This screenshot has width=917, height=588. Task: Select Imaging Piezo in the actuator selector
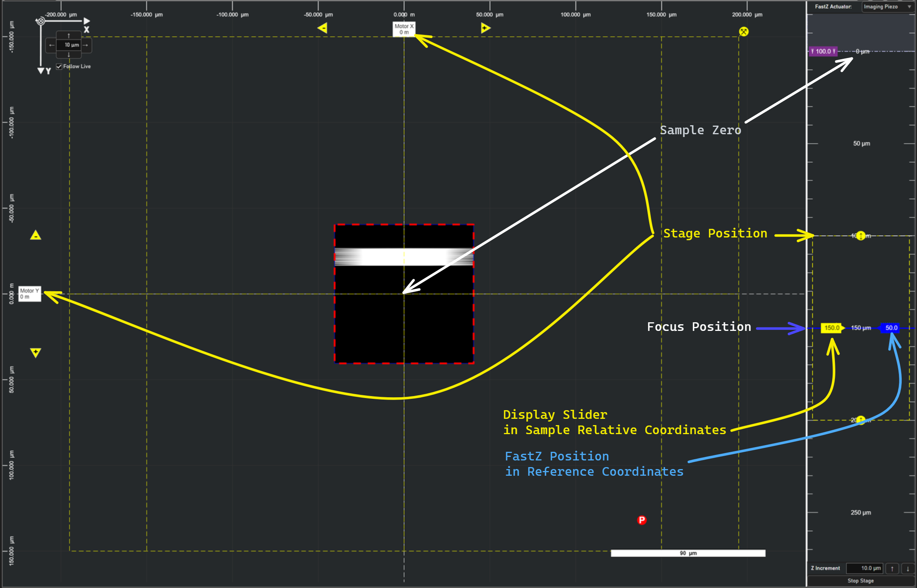881,7
